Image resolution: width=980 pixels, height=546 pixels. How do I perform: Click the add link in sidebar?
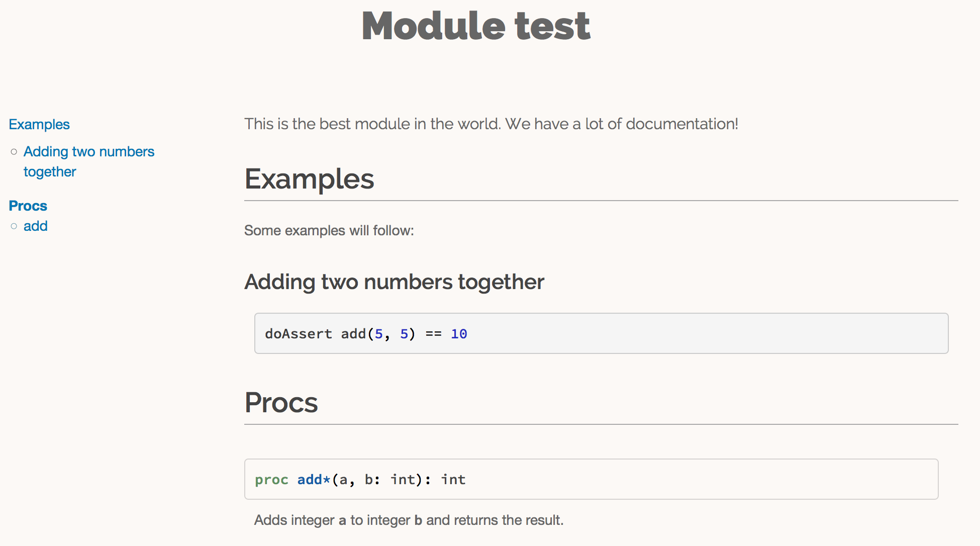[x=36, y=225]
